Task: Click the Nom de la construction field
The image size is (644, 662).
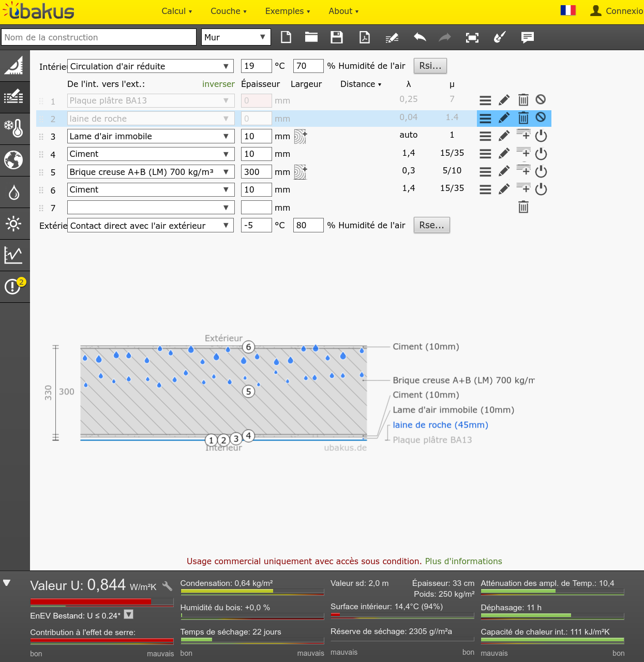Action: point(99,37)
